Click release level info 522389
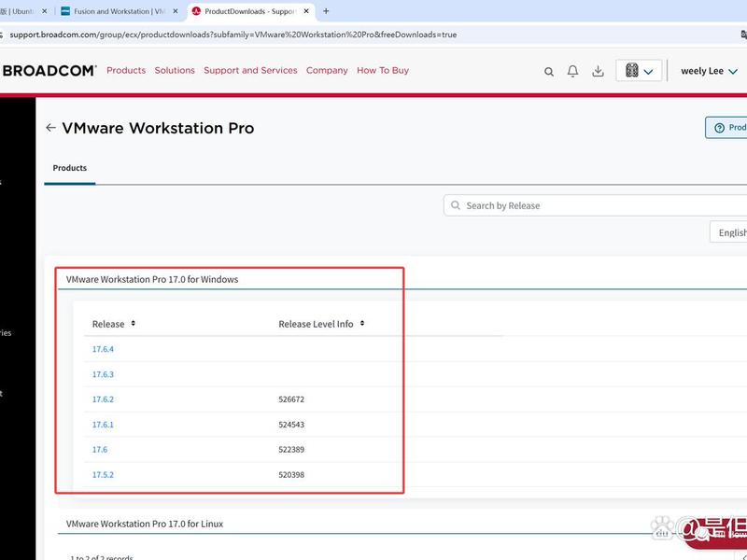Image resolution: width=747 pixels, height=560 pixels. point(291,450)
